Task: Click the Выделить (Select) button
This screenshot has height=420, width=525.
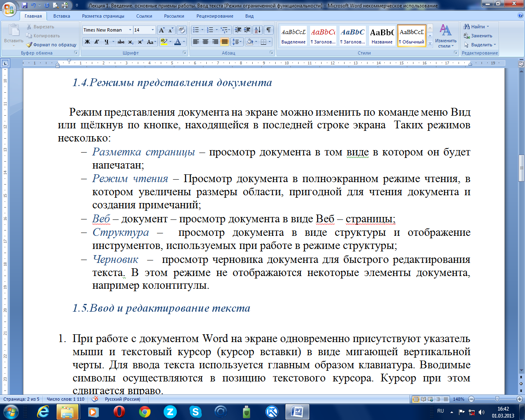Action: (480, 45)
